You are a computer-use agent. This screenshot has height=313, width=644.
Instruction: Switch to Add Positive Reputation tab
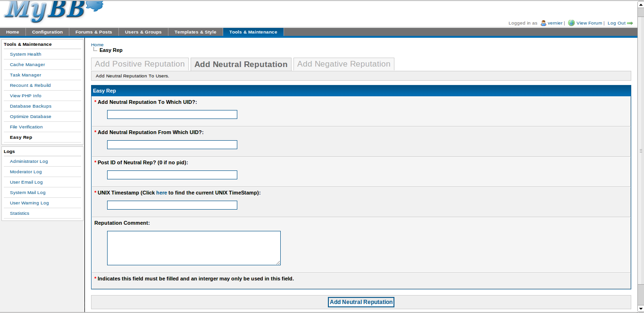(140, 64)
